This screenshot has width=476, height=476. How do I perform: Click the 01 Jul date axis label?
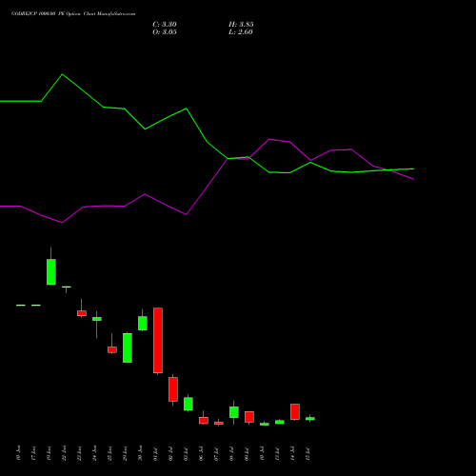(x=155, y=454)
